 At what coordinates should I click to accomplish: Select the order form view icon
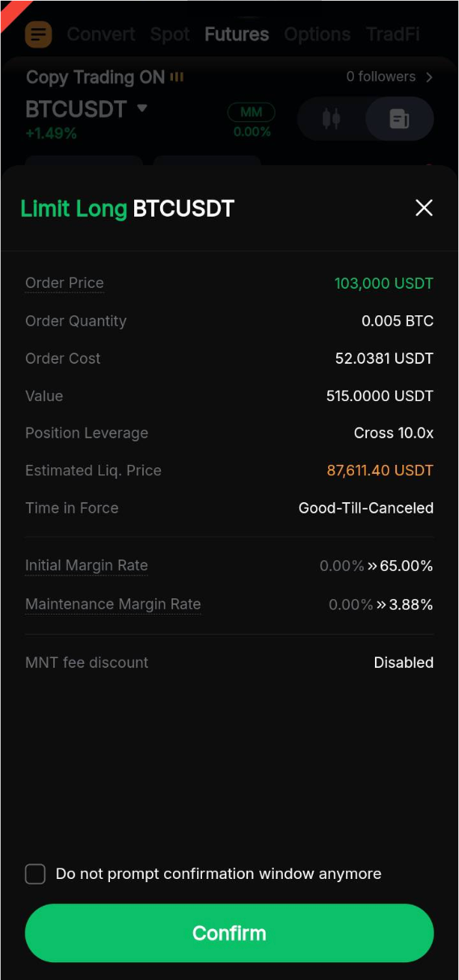pos(399,119)
